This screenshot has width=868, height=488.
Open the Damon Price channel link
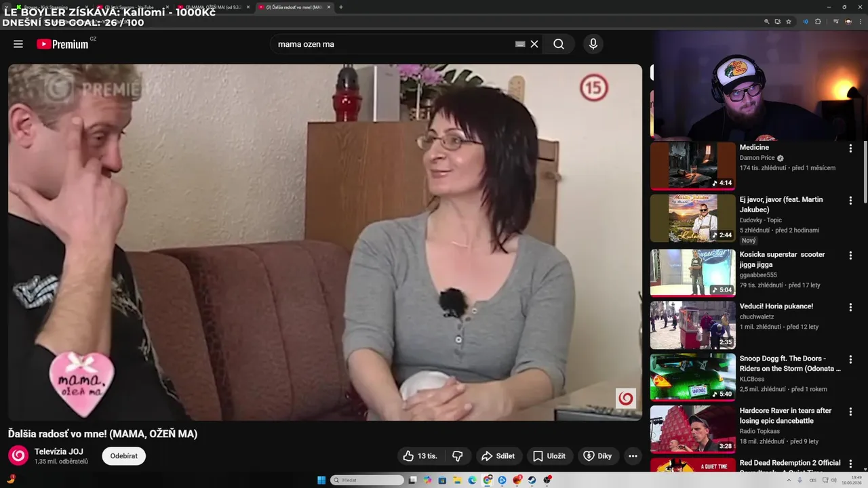coord(757,158)
